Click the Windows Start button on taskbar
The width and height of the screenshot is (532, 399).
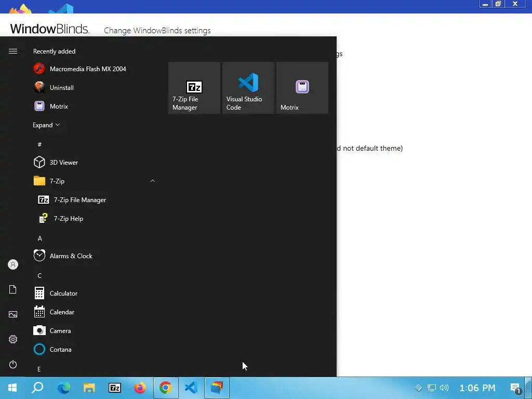(12, 388)
